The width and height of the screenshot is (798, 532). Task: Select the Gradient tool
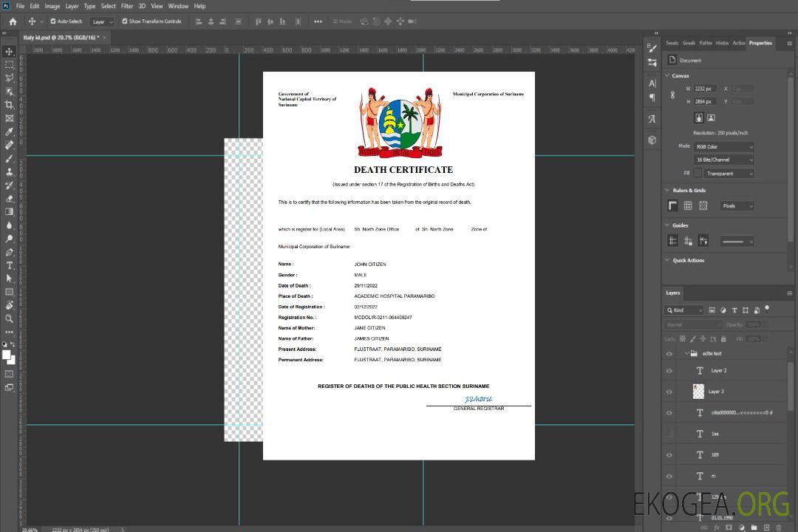pos(9,212)
